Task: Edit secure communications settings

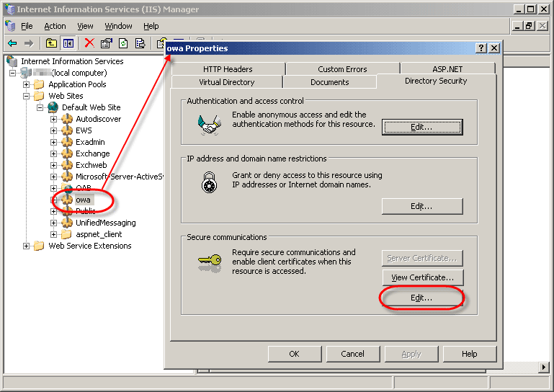Action: coord(422,298)
